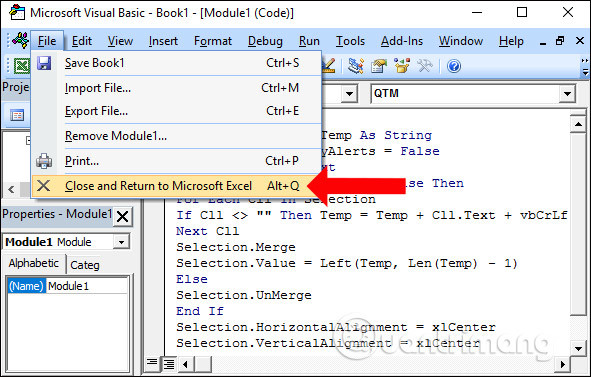
Task: Click the code line Selection.Merge
Action: click(x=236, y=247)
